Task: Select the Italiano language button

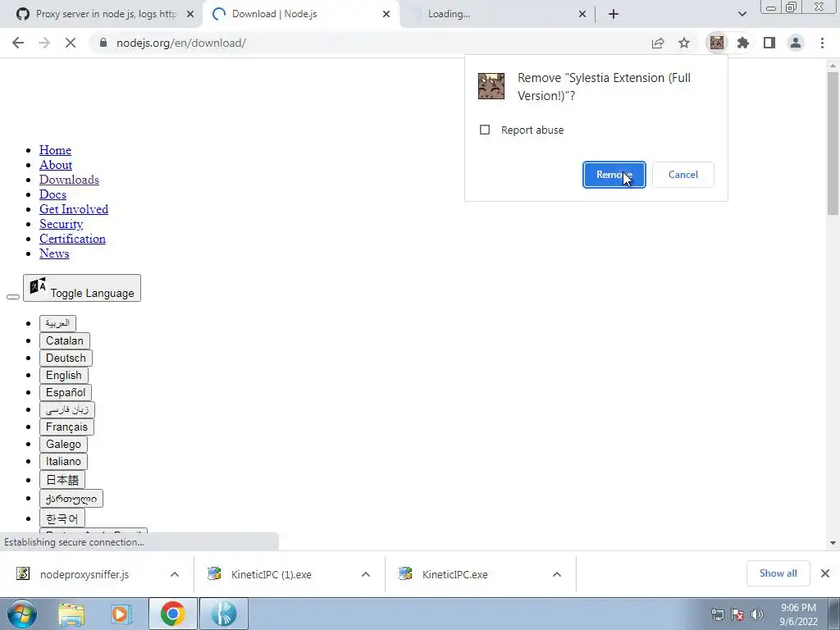Action: [x=63, y=461]
